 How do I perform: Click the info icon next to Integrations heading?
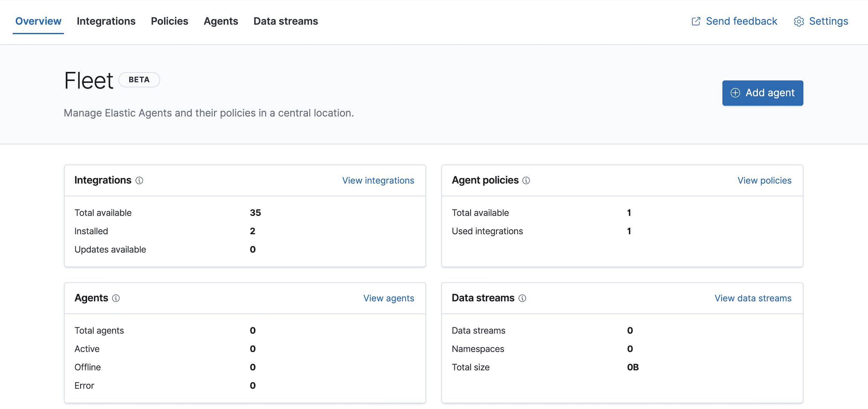tap(139, 180)
